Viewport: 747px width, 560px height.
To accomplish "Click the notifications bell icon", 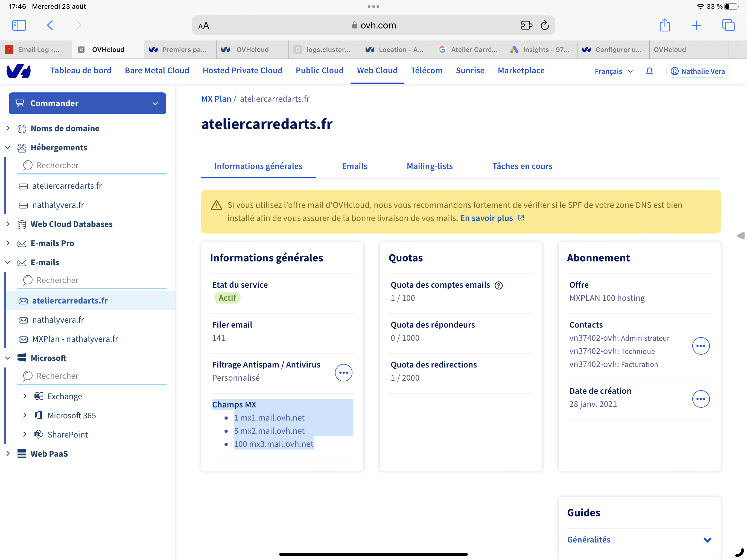I will 649,71.
